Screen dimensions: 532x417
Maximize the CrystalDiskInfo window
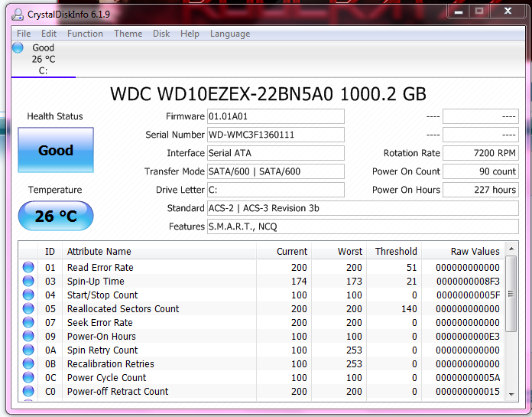pyautogui.click(x=479, y=11)
